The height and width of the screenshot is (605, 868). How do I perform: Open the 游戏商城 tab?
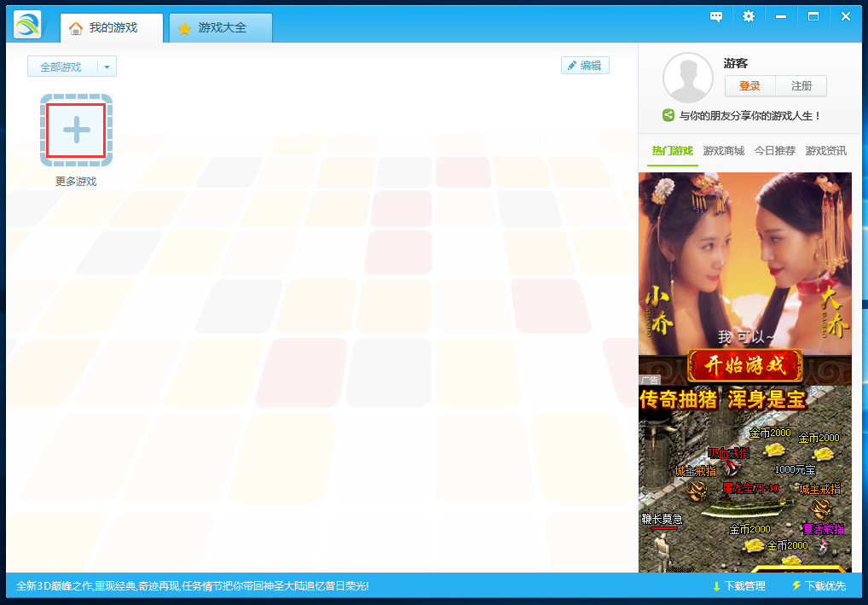coord(723,151)
